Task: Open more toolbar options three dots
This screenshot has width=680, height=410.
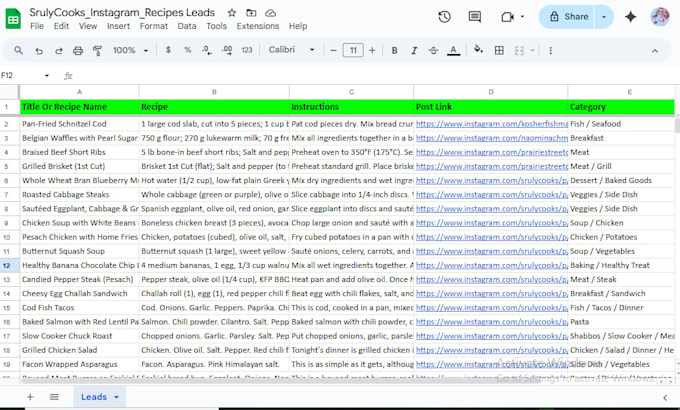Action: click(550, 51)
